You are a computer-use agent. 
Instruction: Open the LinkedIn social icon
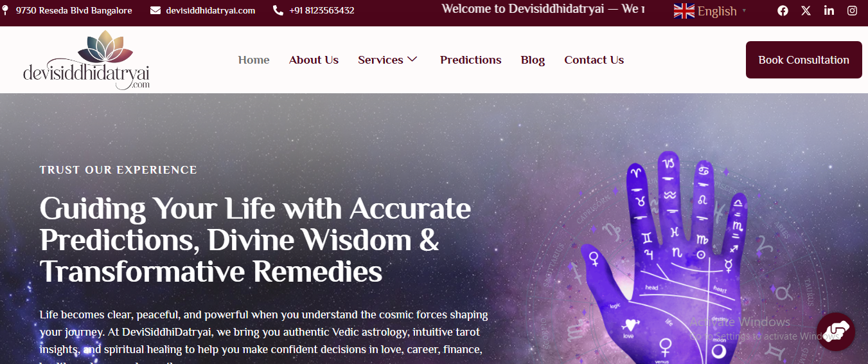(x=829, y=10)
